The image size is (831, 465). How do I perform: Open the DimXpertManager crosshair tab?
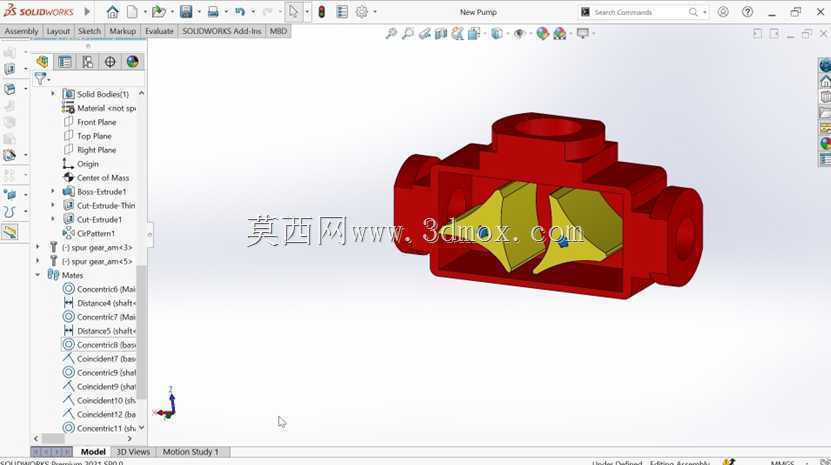pyautogui.click(x=110, y=62)
